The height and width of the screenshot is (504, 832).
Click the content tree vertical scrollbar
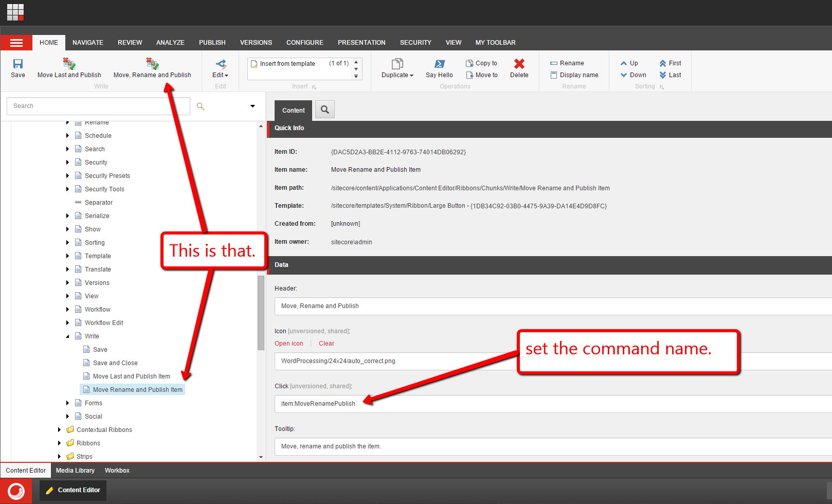pos(261,313)
